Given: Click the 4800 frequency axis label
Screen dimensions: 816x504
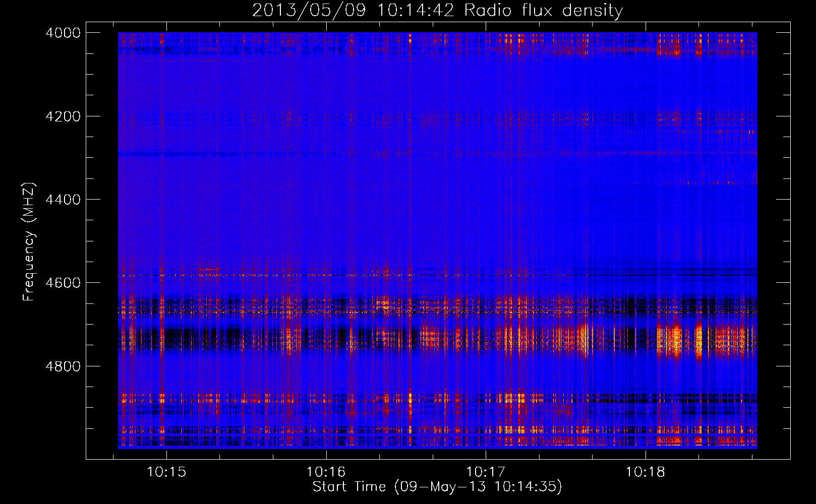Looking at the screenshot, I should [x=63, y=366].
